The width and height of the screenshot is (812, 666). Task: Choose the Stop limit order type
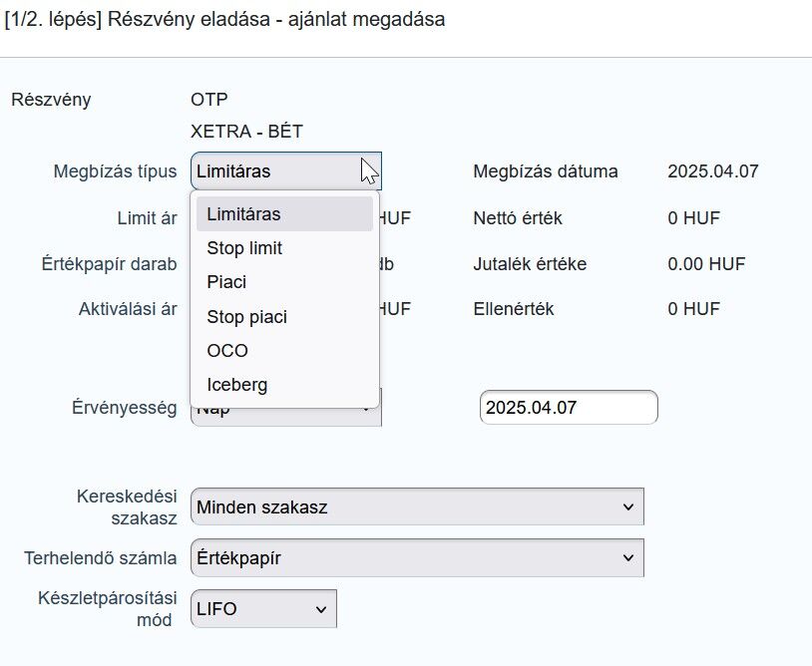click(x=284, y=248)
